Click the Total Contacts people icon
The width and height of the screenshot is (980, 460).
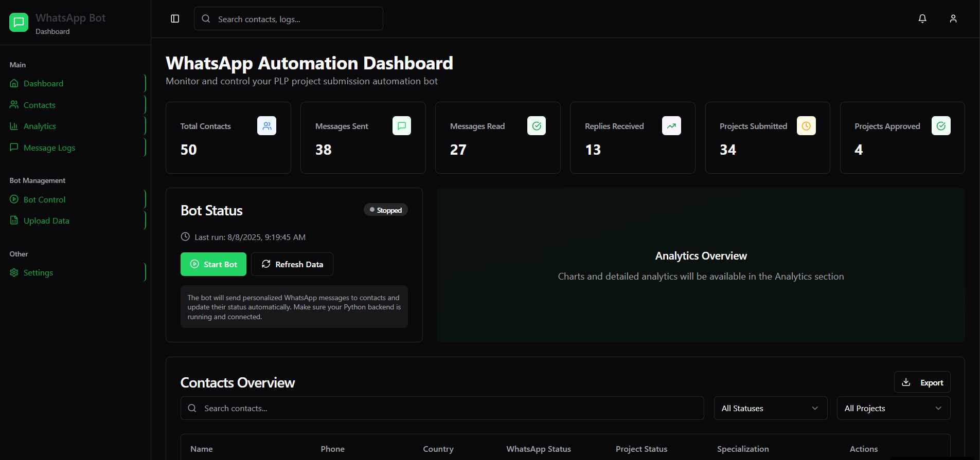(x=266, y=126)
